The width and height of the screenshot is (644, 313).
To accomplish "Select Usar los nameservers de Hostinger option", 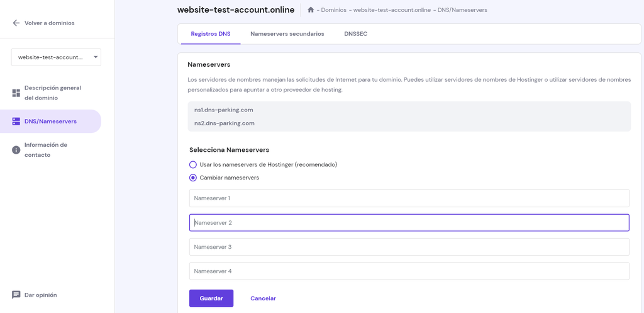I will (193, 164).
